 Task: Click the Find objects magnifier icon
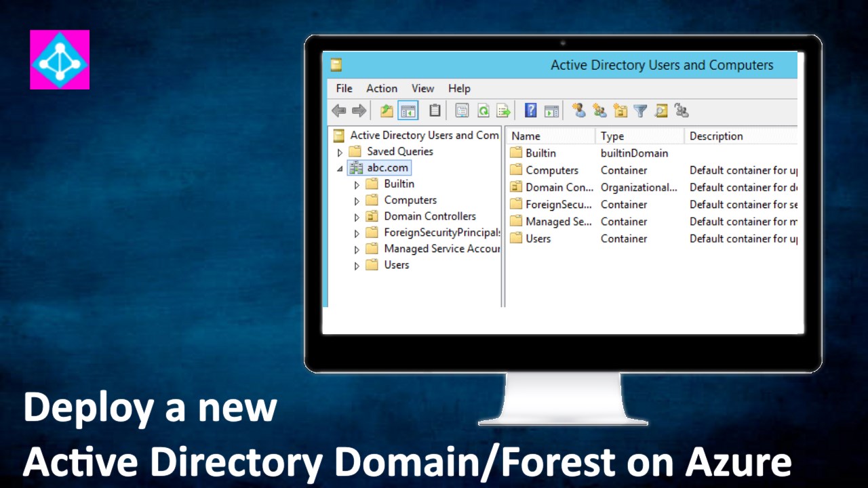coord(661,111)
